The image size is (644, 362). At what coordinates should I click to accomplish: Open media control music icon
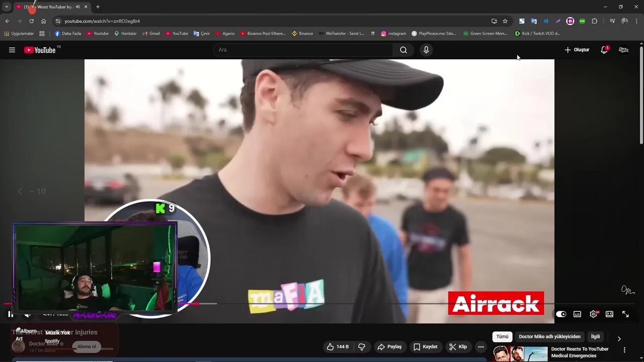tap(612, 21)
